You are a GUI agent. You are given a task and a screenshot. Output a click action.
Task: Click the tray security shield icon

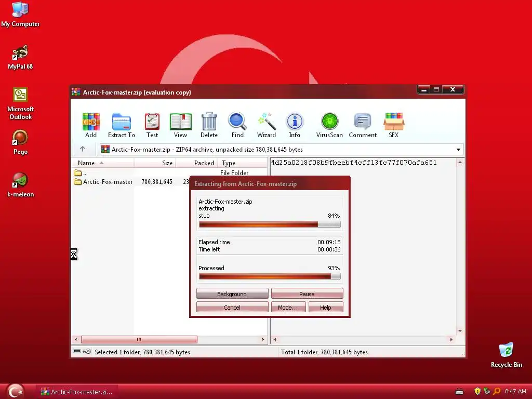tap(477, 391)
